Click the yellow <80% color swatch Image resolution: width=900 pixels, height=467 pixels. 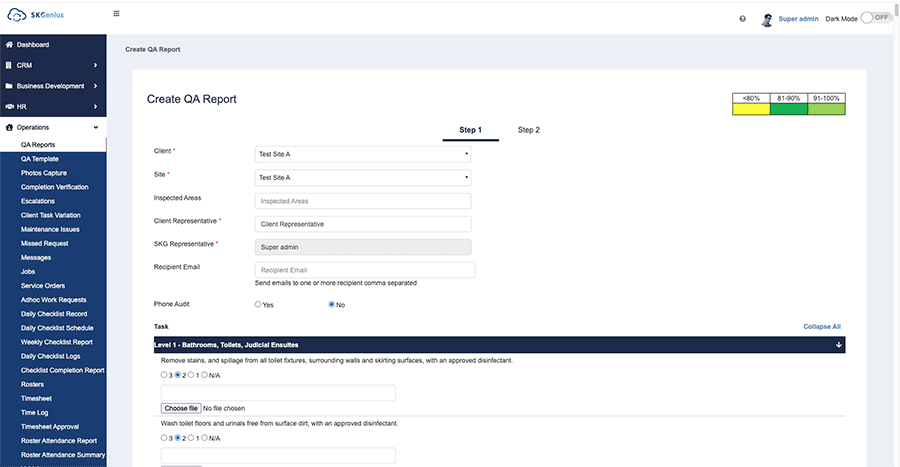coord(751,109)
